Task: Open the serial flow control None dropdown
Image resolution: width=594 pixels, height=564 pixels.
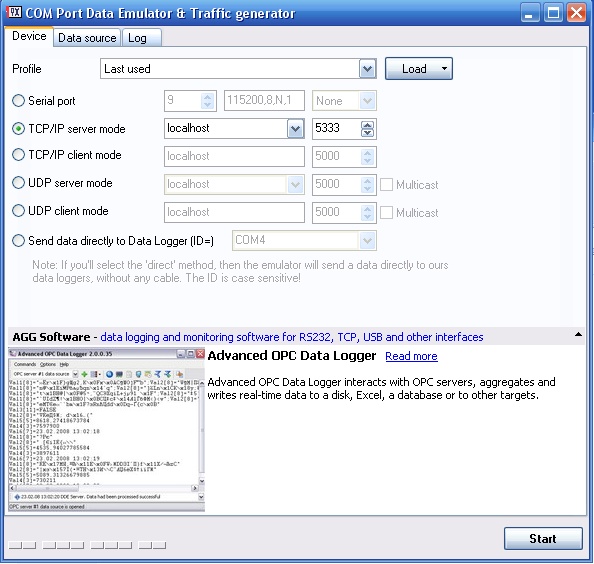Action: tap(367, 101)
